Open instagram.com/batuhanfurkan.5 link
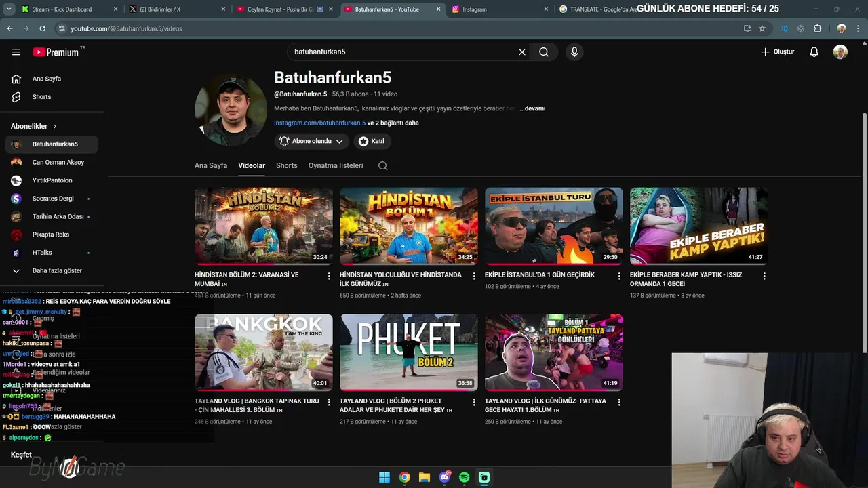The height and width of the screenshot is (488, 868). click(319, 123)
